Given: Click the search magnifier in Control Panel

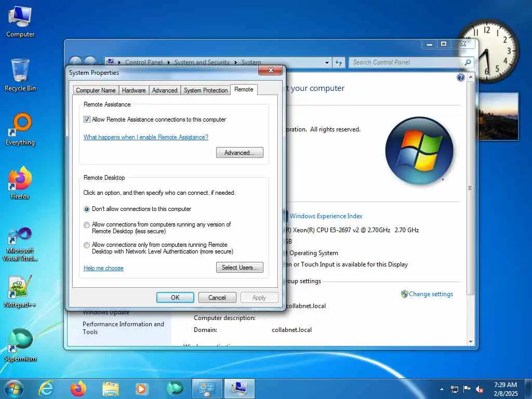Looking at the screenshot, I should tap(468, 62).
